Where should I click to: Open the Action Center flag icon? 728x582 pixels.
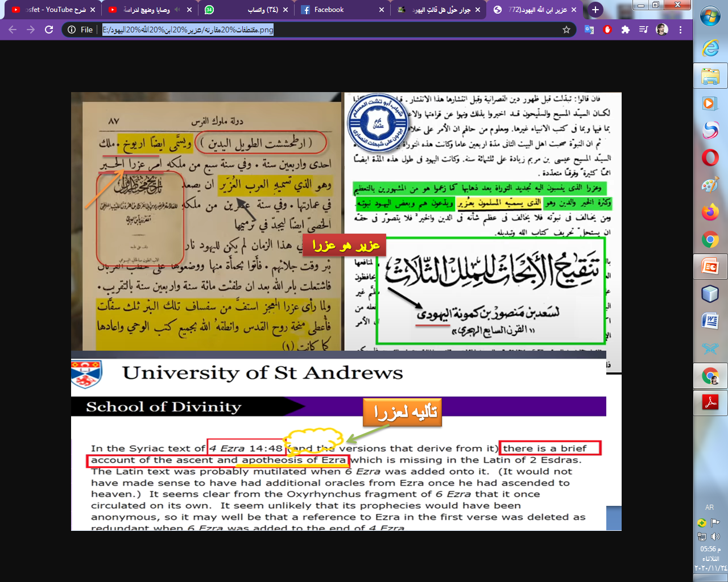click(715, 522)
